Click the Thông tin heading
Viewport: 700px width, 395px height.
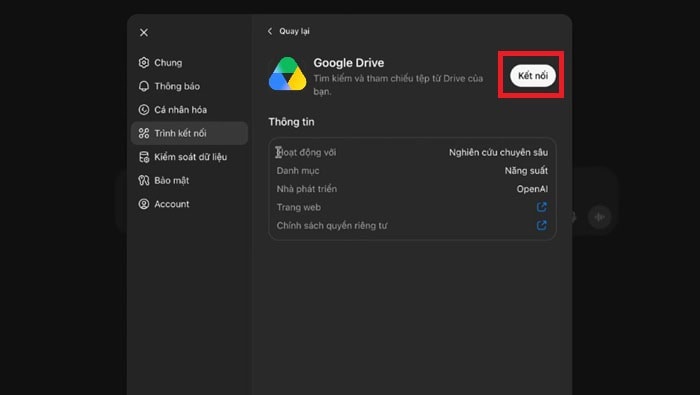click(x=292, y=122)
